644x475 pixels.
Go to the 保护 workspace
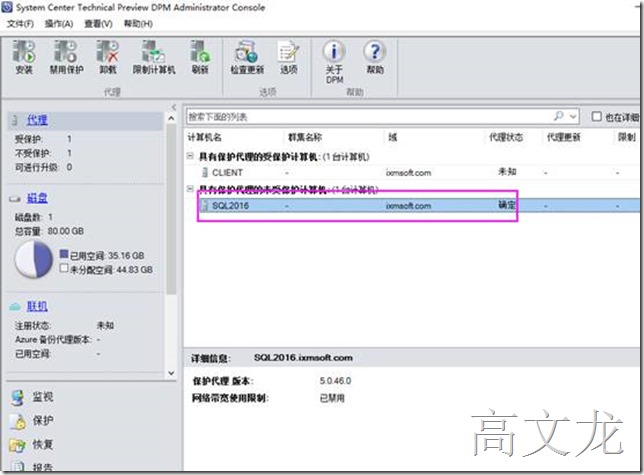[43, 421]
